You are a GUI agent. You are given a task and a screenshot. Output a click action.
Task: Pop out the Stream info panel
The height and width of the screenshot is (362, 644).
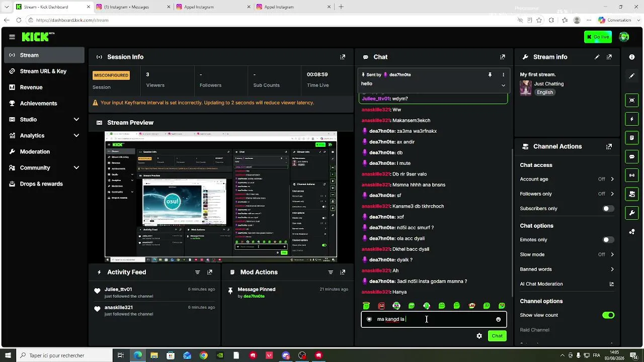click(609, 57)
